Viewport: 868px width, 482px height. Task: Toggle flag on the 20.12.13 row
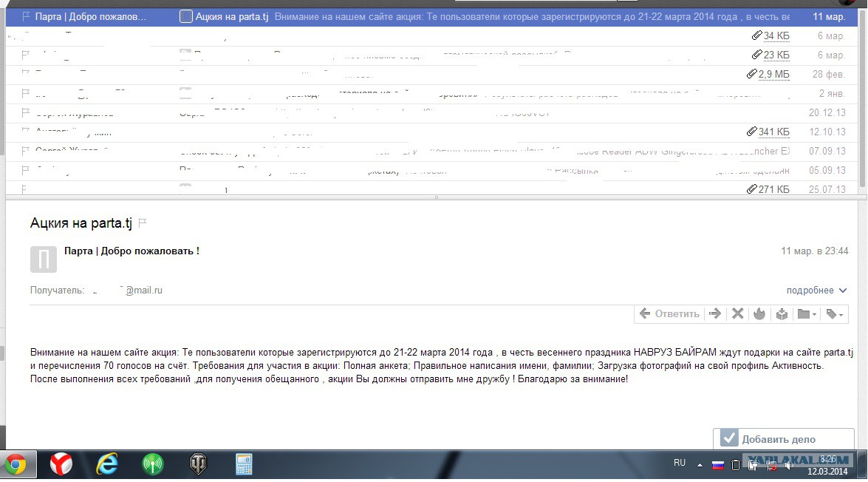[25, 112]
